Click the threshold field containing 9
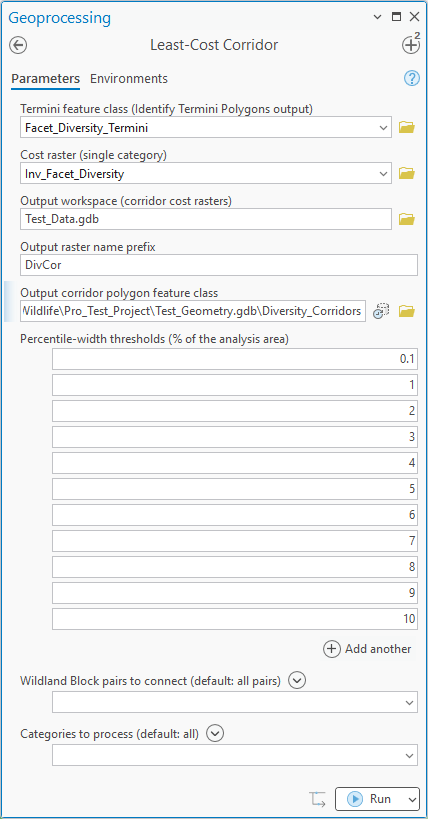The image size is (428, 819). (x=235, y=593)
